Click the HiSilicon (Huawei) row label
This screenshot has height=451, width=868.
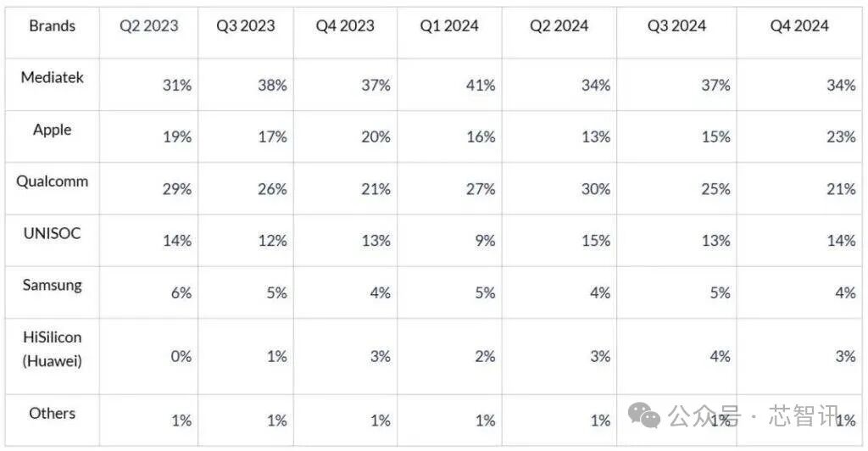(52, 349)
